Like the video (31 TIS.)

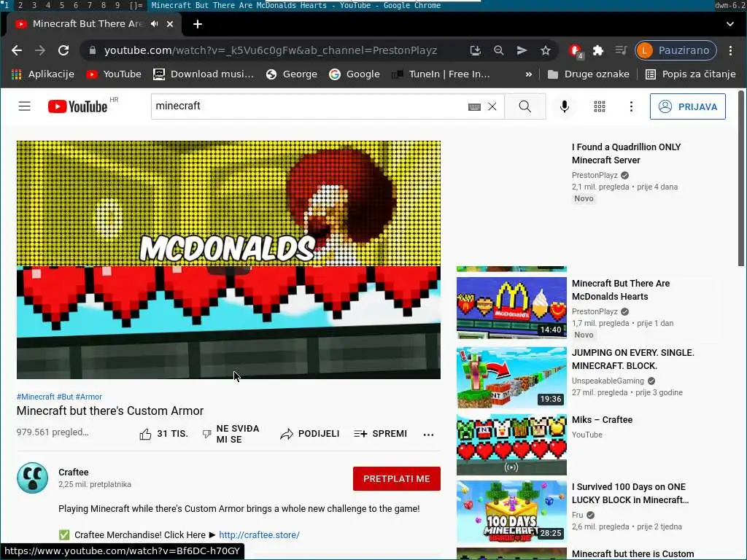tap(163, 434)
